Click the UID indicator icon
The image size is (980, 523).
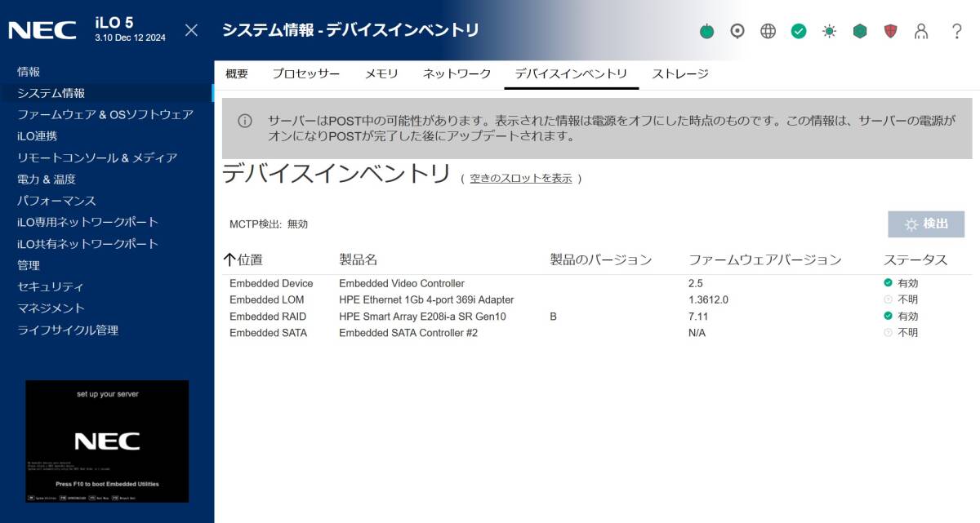[737, 31]
